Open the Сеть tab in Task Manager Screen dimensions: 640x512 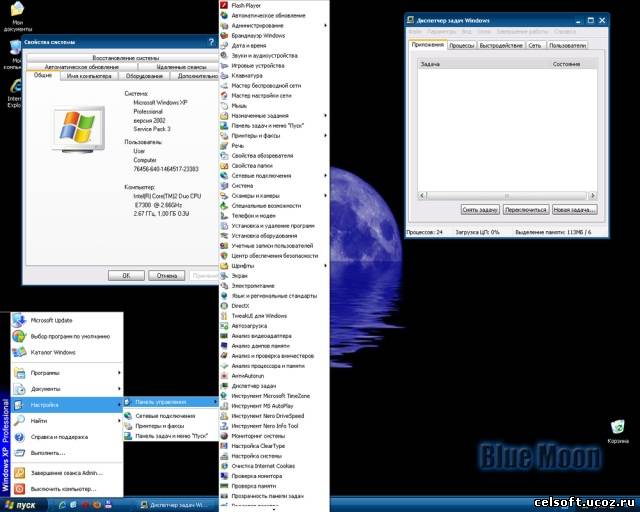coord(535,46)
